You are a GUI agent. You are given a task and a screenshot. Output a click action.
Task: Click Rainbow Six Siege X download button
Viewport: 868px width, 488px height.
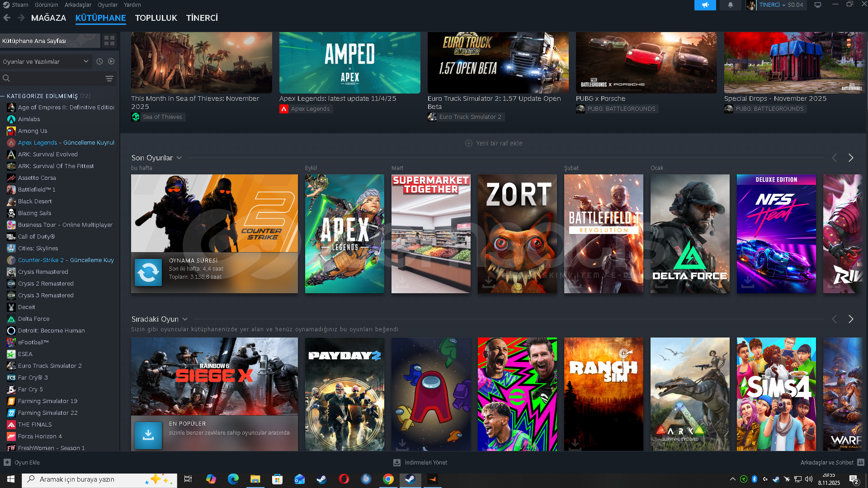148,435
